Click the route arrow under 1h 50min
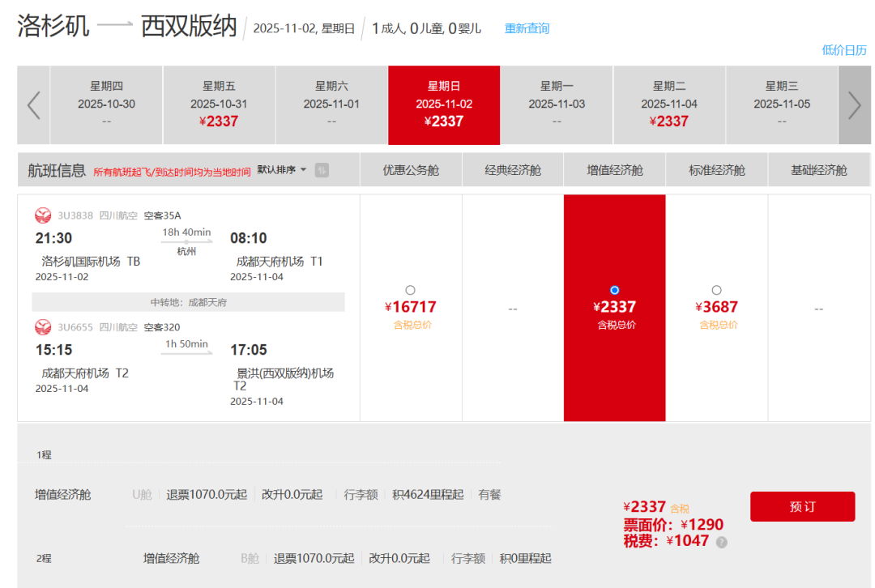Viewport: 875px width, 588px height. (186, 354)
